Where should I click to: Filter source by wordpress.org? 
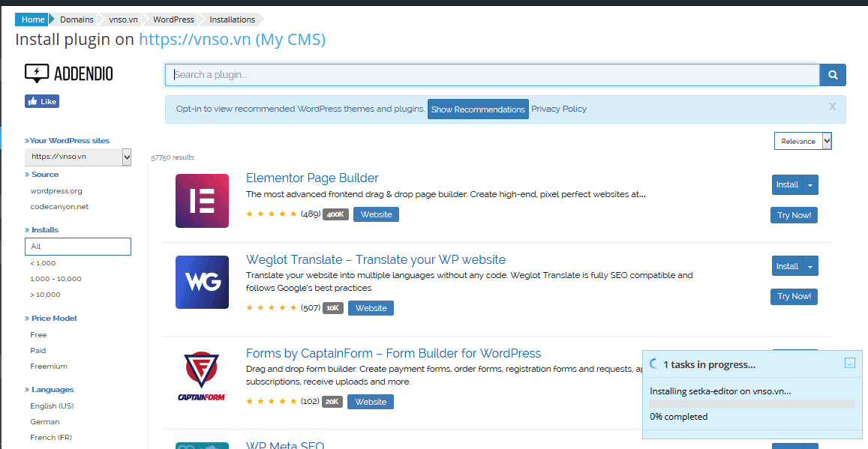click(x=56, y=191)
